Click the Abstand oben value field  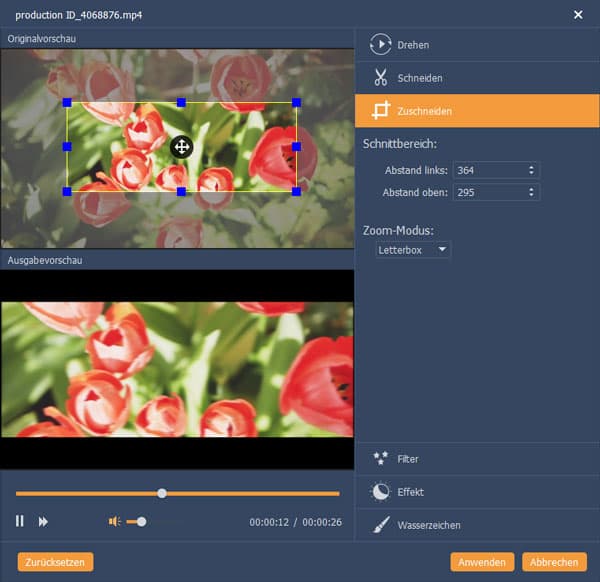pos(496,192)
